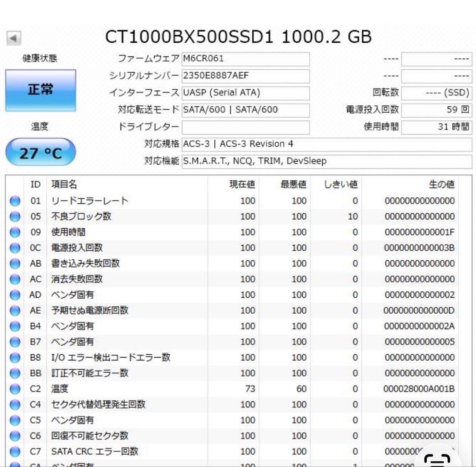Select the 使用時間 attribute row name
This screenshot has width=476, height=467.
coord(68,232)
